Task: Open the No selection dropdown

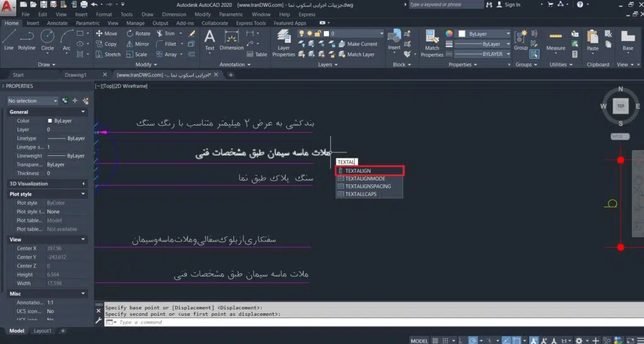Action: click(x=33, y=101)
